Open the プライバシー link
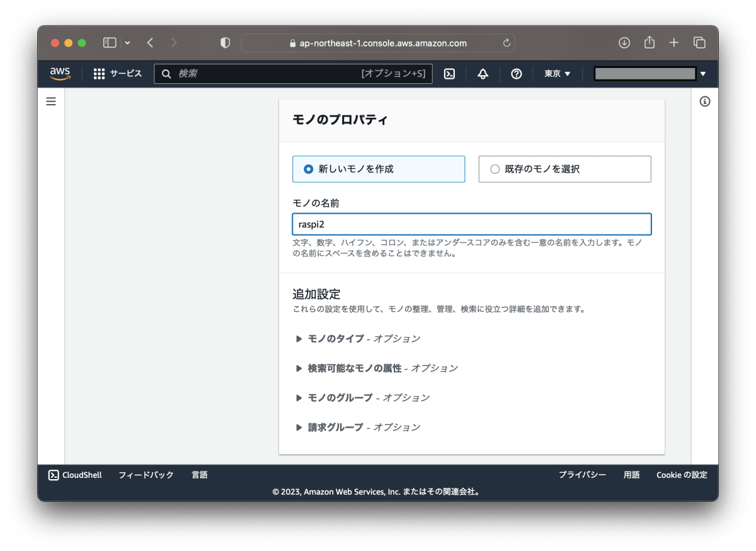Image resolution: width=756 pixels, height=551 pixels. click(582, 475)
